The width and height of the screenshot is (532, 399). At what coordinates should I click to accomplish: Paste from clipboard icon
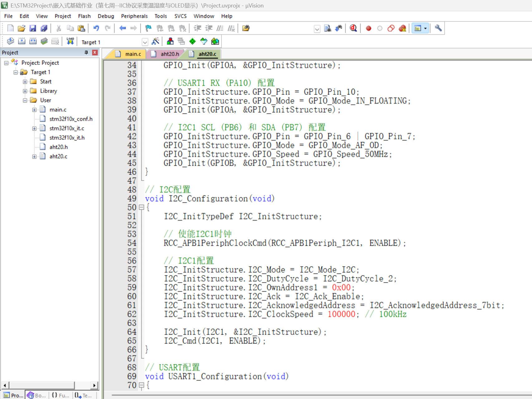coord(81,28)
